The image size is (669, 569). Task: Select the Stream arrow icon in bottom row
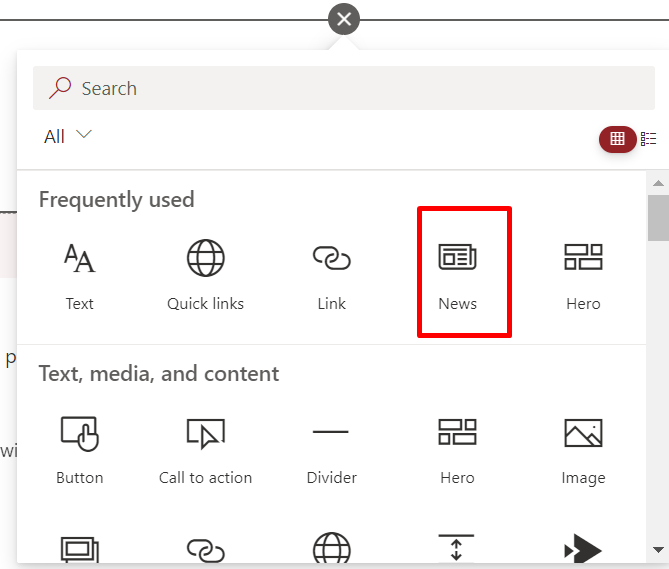click(x=583, y=549)
